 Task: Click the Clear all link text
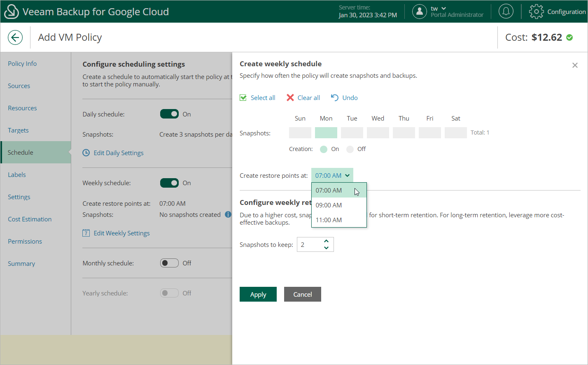(x=309, y=98)
